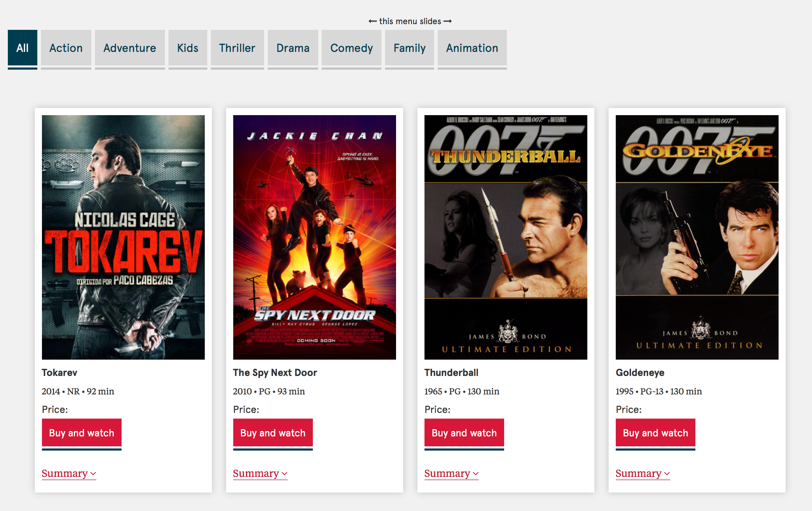
Task: Expand the Goldeneye summary
Action: 642,473
